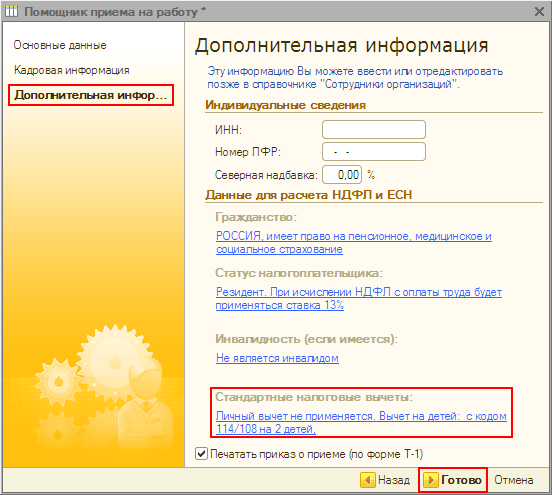Select Дополнительная информация step in sidebar
The image size is (552, 495).
(91, 95)
